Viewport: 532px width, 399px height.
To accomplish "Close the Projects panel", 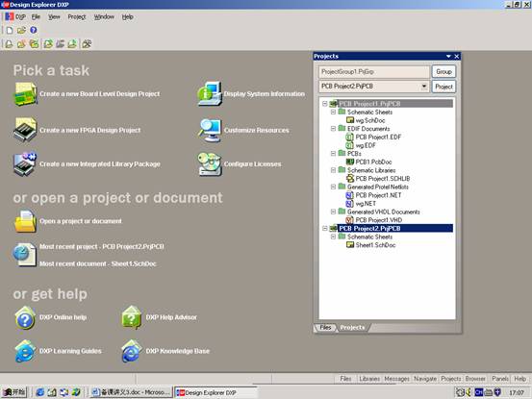I will (457, 57).
